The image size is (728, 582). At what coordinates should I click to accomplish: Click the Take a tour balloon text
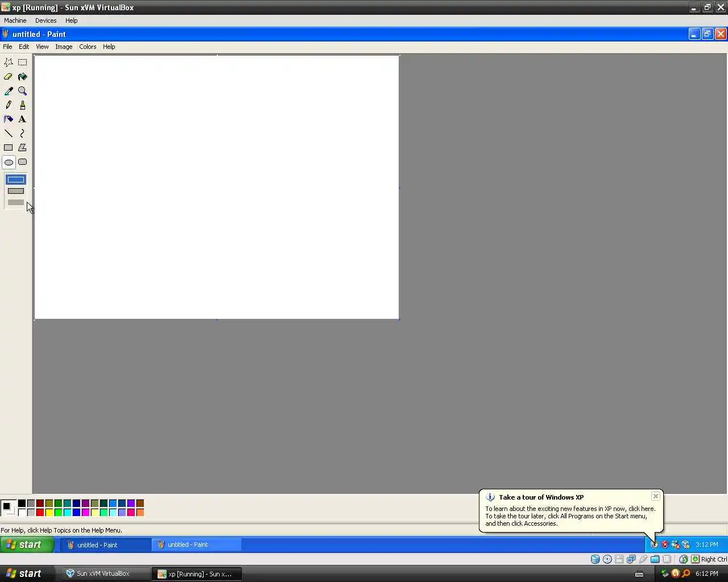coord(570,516)
